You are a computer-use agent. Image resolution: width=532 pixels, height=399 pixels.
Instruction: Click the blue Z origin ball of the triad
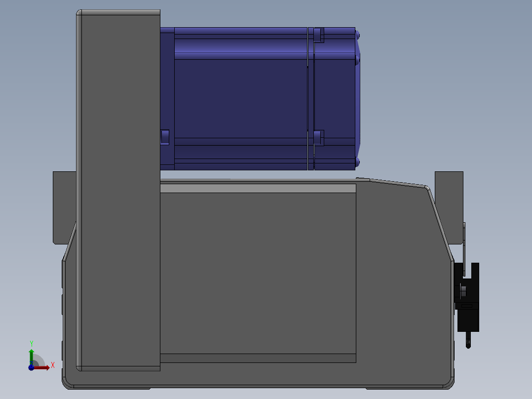click(x=31, y=368)
